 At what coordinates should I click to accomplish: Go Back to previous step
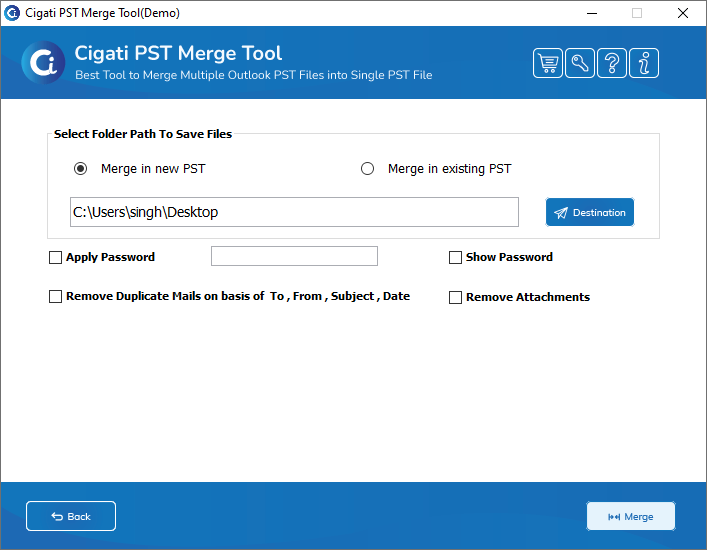pyautogui.click(x=71, y=516)
